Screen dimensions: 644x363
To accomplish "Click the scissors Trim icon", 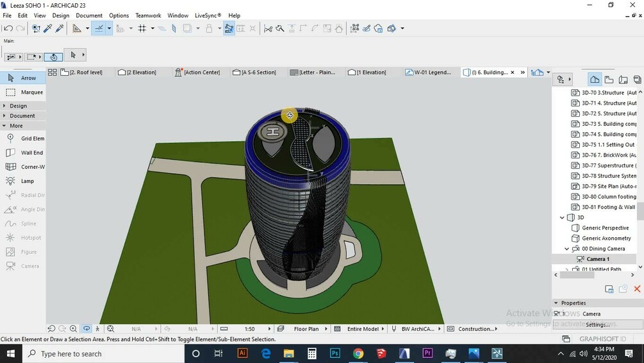I will 268,28.
